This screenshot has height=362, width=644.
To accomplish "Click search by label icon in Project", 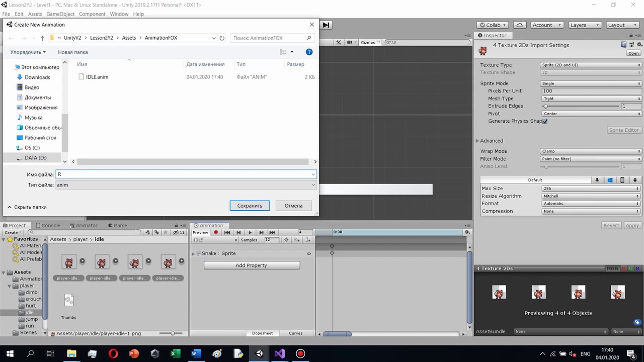I will pos(156,232).
